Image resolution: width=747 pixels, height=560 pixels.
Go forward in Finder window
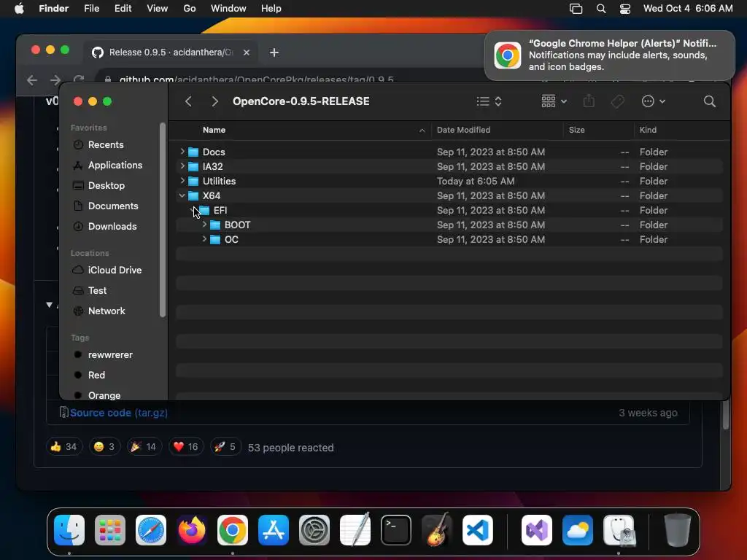(215, 101)
